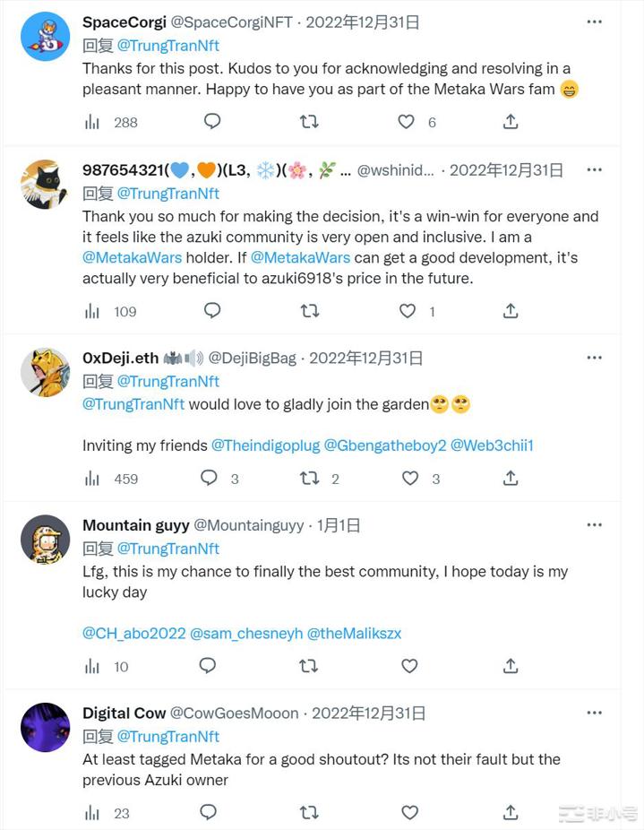This screenshot has height=830, width=644.
Task: Comment on Digital Cow's tweet
Action: (208, 812)
